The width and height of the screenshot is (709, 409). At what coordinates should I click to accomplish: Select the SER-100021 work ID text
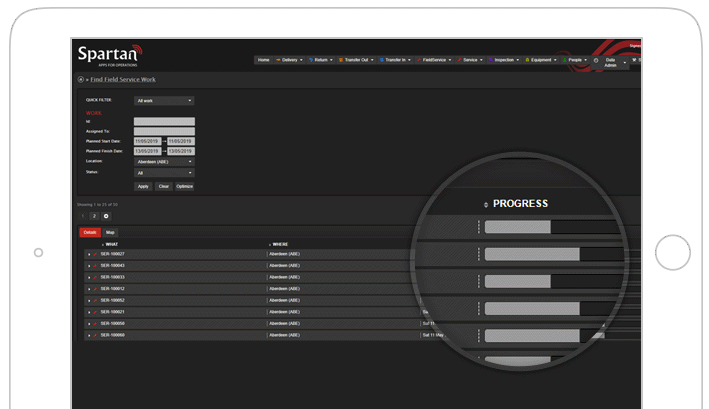(x=113, y=312)
